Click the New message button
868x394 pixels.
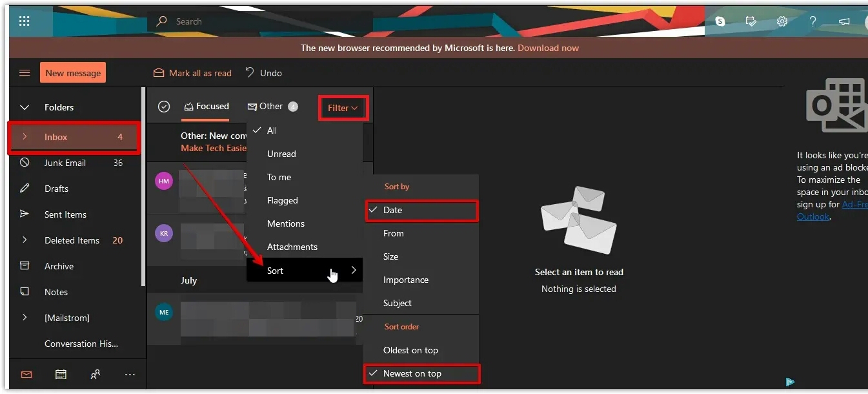(73, 73)
